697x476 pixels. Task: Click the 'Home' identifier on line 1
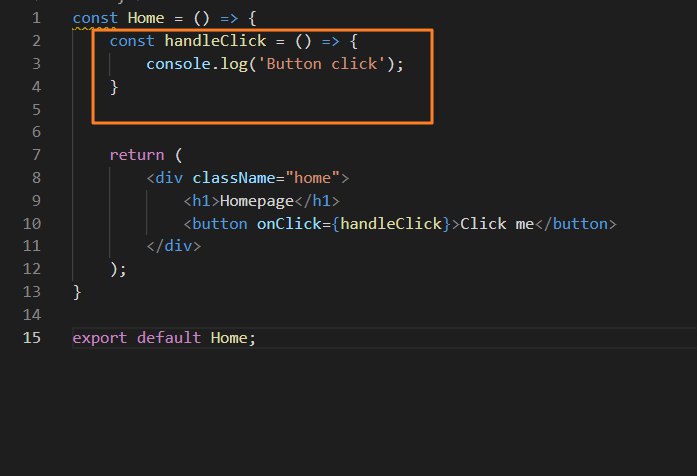[x=146, y=18]
